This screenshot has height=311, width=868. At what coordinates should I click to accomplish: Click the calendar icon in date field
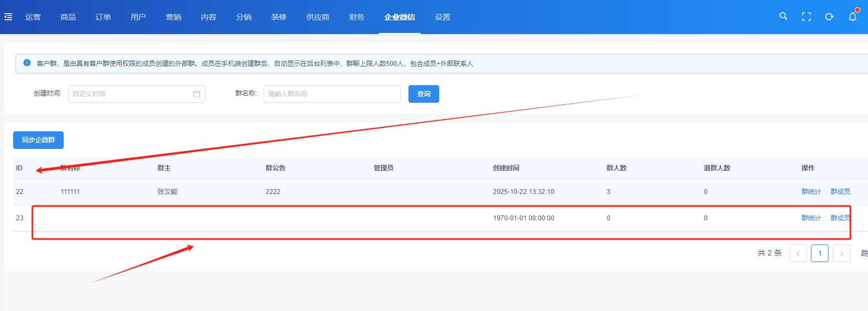tap(197, 94)
